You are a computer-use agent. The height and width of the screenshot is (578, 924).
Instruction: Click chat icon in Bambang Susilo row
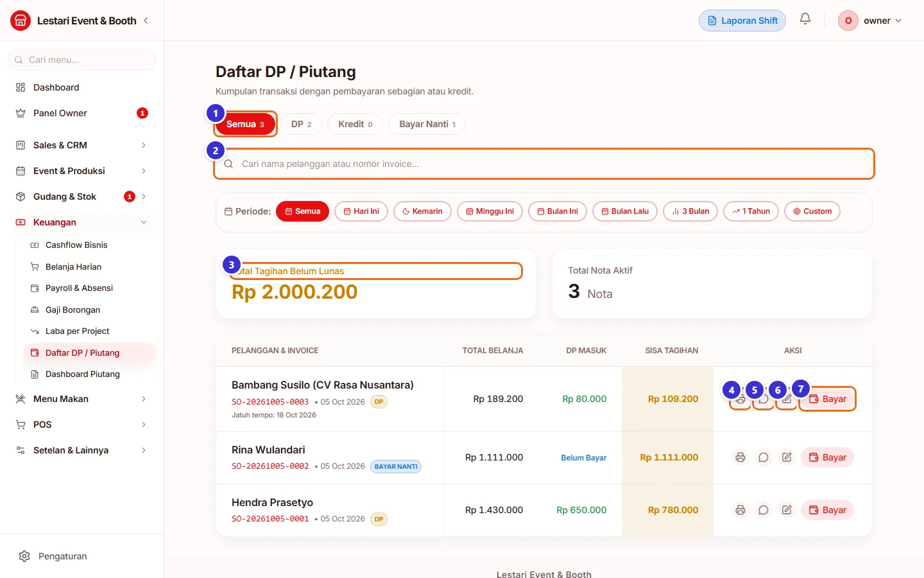764,399
